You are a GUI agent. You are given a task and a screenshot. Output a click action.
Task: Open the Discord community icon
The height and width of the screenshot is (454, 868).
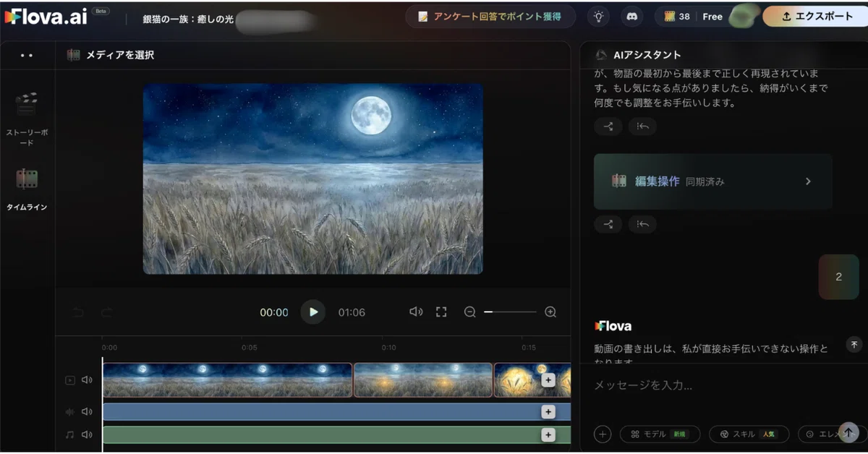(x=632, y=17)
